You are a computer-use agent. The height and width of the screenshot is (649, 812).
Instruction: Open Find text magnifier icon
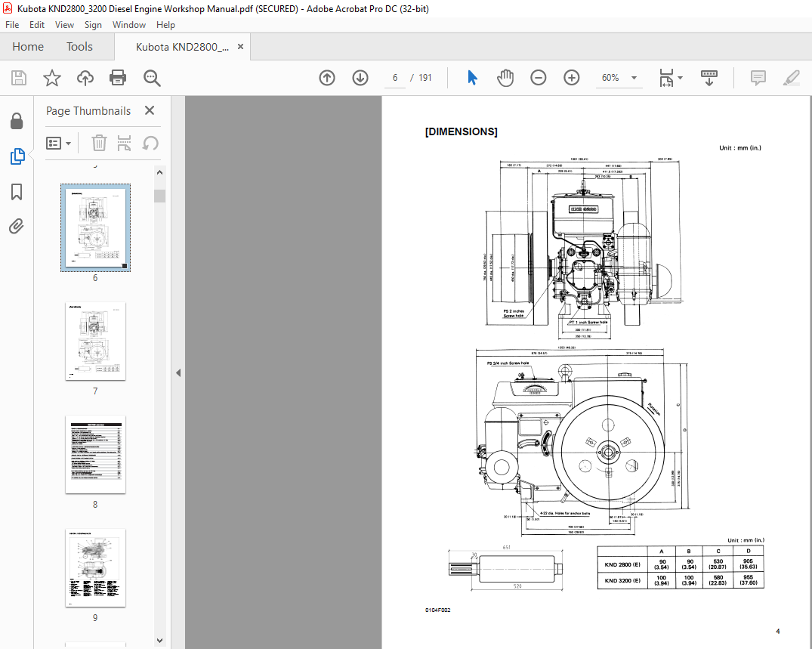point(152,78)
